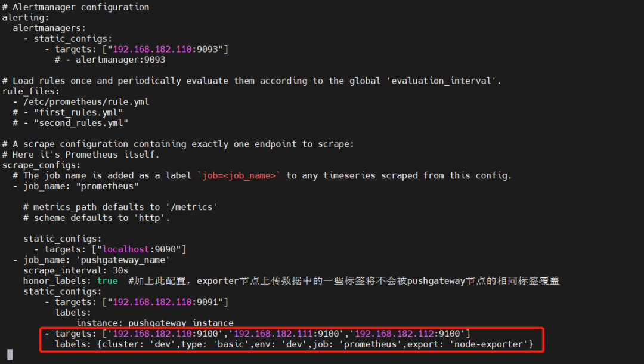Click the node target '192.168.182.110:9100'
644x364 pixels.
tap(168, 334)
